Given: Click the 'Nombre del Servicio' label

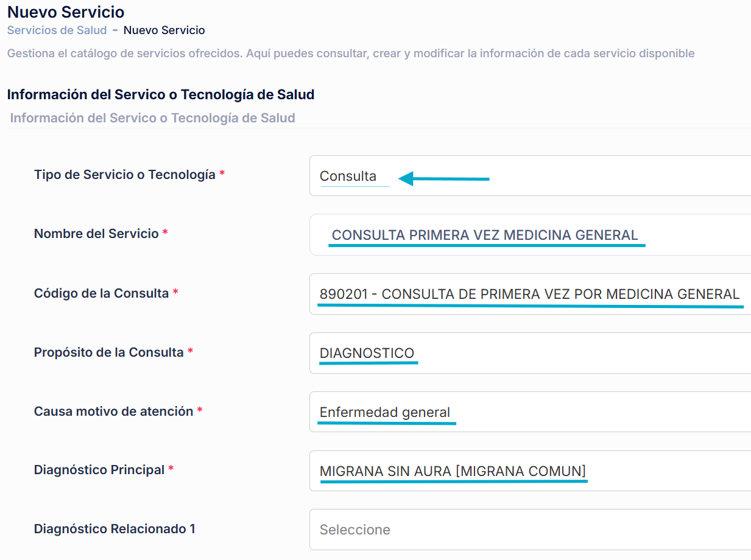Looking at the screenshot, I should tap(96, 234).
